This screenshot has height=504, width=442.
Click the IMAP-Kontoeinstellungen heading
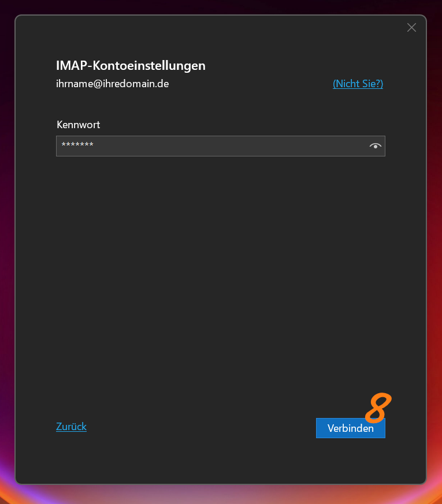tap(131, 66)
